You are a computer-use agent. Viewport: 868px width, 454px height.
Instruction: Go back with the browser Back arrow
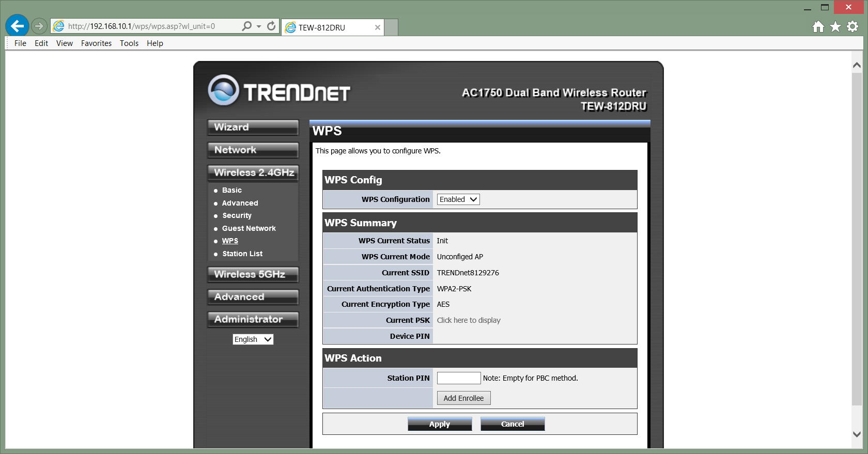[x=17, y=26]
